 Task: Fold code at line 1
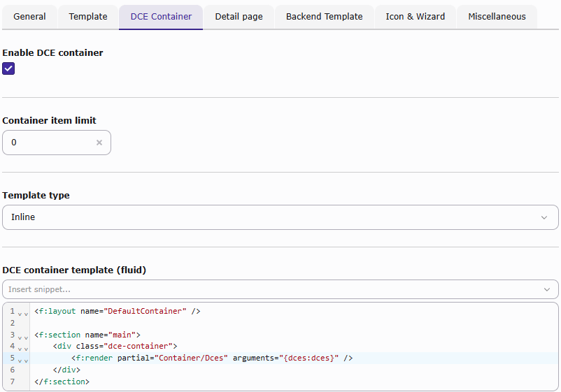tap(23, 314)
